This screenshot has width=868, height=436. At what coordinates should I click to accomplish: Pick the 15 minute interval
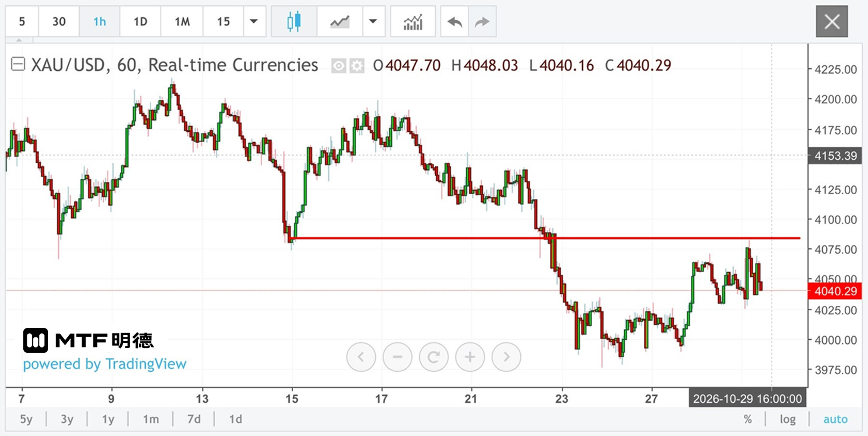[224, 22]
